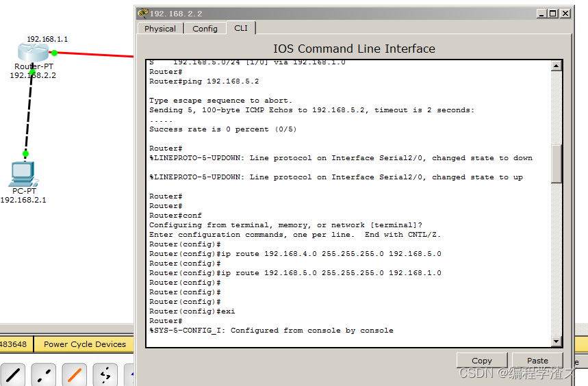The width and height of the screenshot is (588, 386).
Task: Copy the CLI output with Copy button
Action: [x=482, y=361]
